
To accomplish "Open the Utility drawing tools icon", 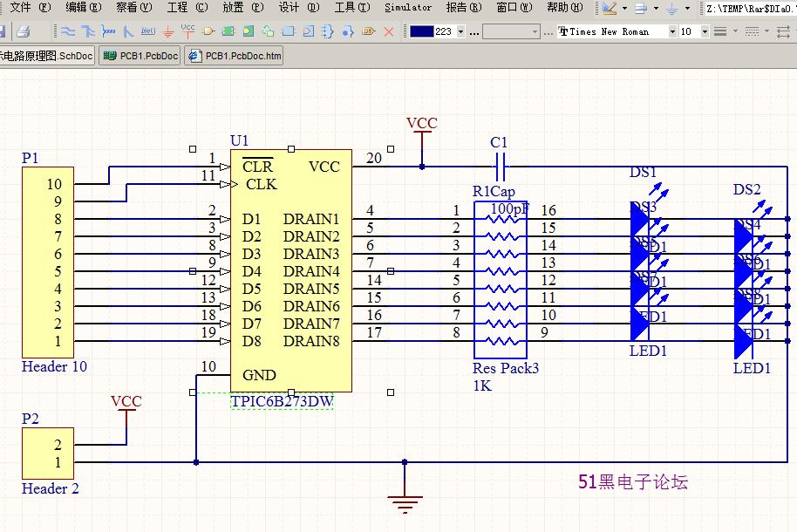I will (x=609, y=8).
